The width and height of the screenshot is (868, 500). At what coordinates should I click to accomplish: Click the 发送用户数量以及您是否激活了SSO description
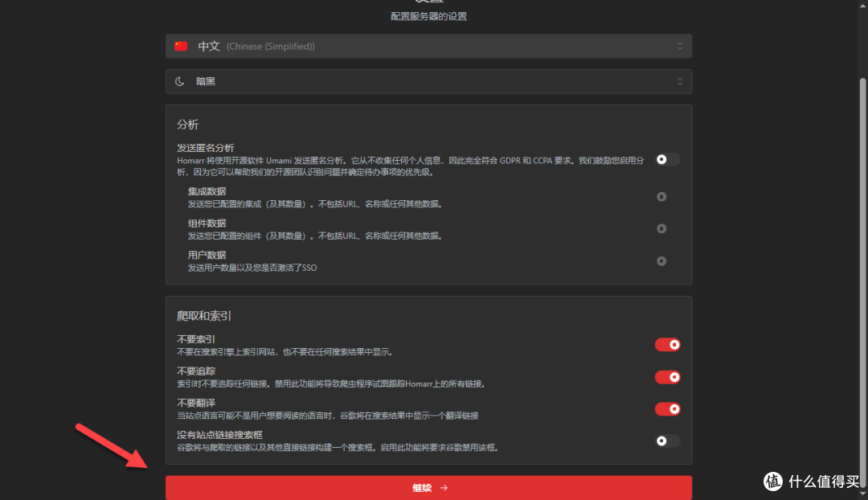tap(252, 268)
